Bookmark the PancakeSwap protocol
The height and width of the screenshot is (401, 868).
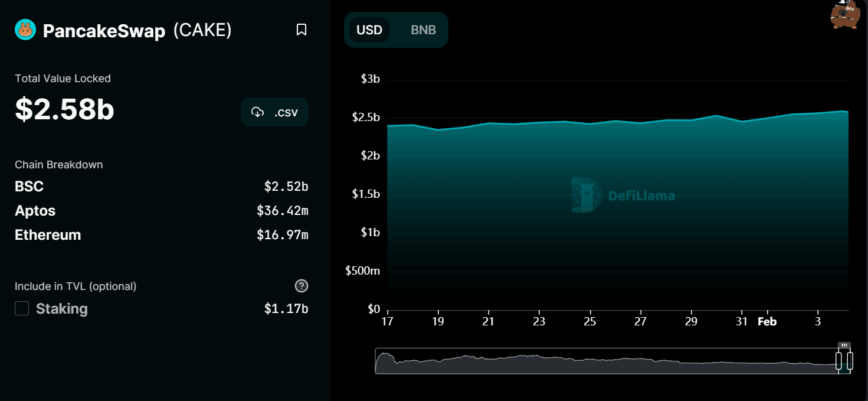[x=302, y=30]
